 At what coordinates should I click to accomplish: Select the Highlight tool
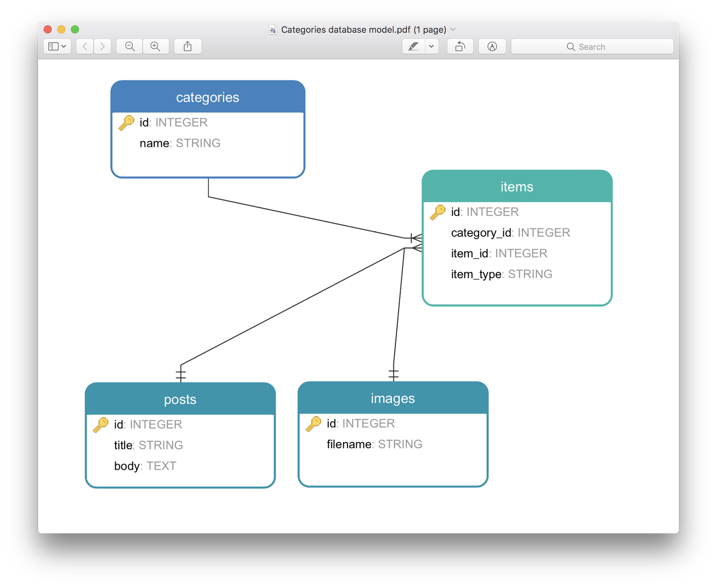point(414,46)
